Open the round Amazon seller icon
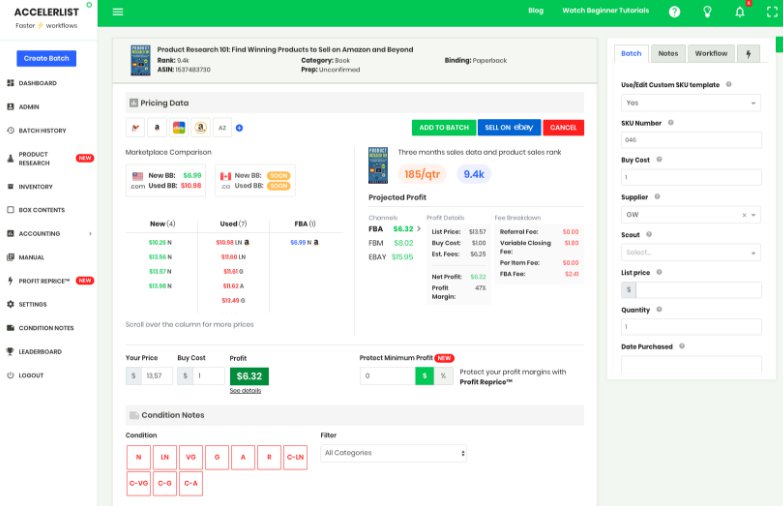The height and width of the screenshot is (506, 783). [x=201, y=128]
